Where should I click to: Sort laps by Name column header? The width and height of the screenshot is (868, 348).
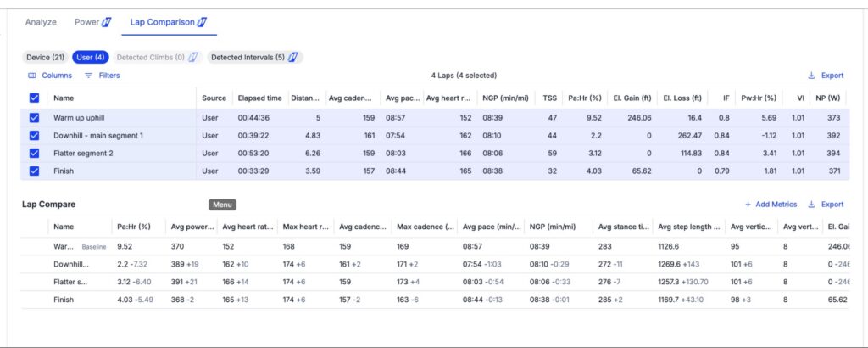64,98
